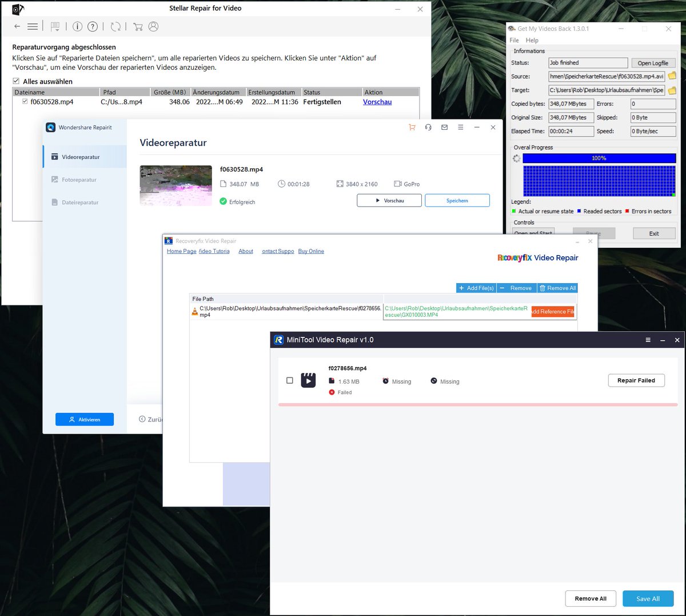Sort Stellar list by Dateiname column header
Screen dimensions: 686x616
point(56,92)
